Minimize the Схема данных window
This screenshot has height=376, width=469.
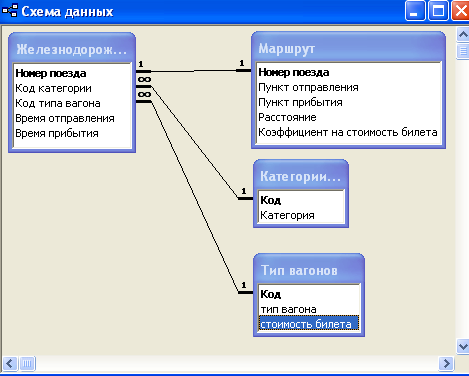pyautogui.click(x=415, y=11)
